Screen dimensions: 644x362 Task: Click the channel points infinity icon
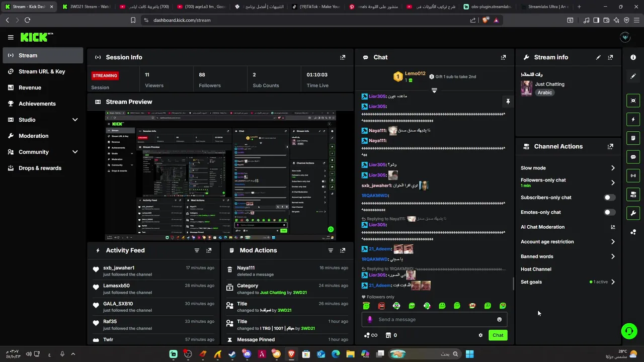(370, 335)
